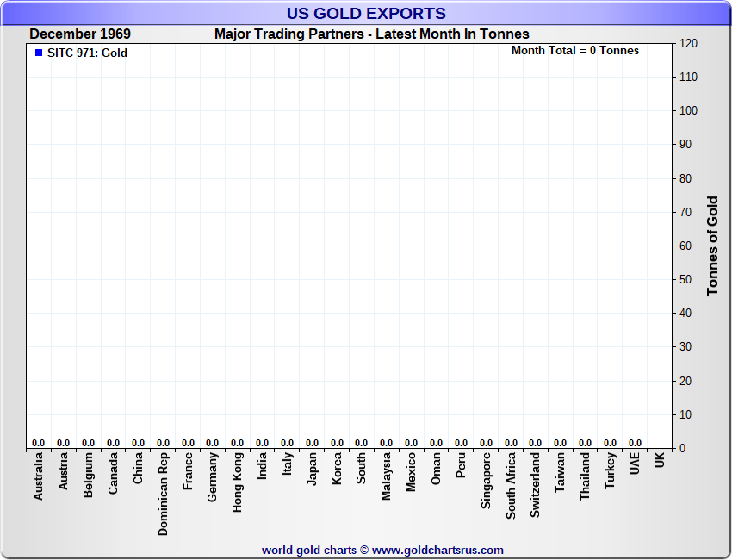The image size is (732, 560).
Task: Click the 0.0 value above UAE
Action: [635, 443]
